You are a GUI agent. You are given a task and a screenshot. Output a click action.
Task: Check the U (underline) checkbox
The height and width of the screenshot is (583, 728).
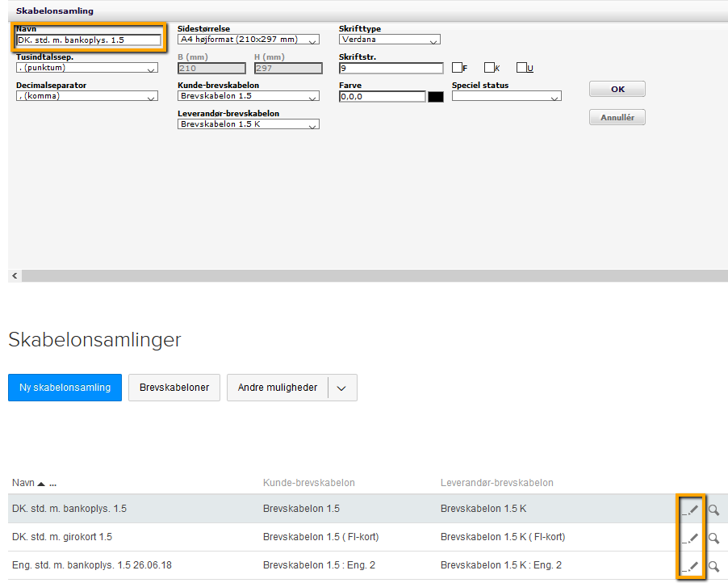coord(521,68)
